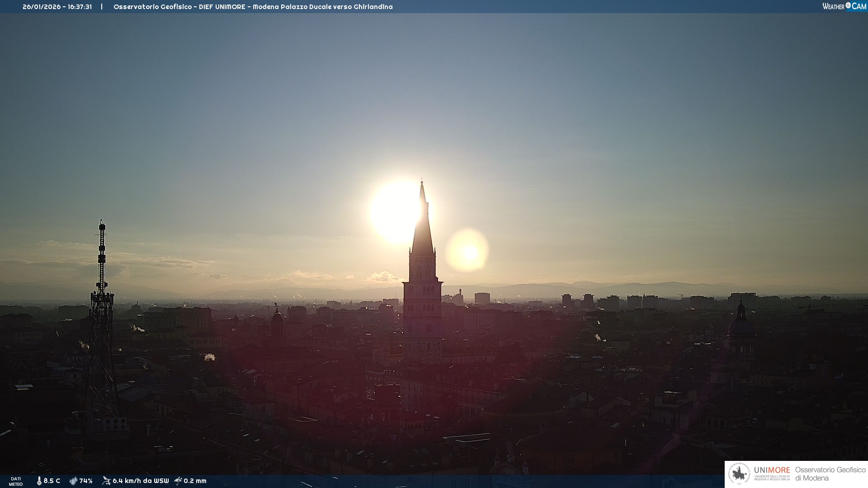
Task: Click the 74% humidity reading
Action: [x=86, y=481]
